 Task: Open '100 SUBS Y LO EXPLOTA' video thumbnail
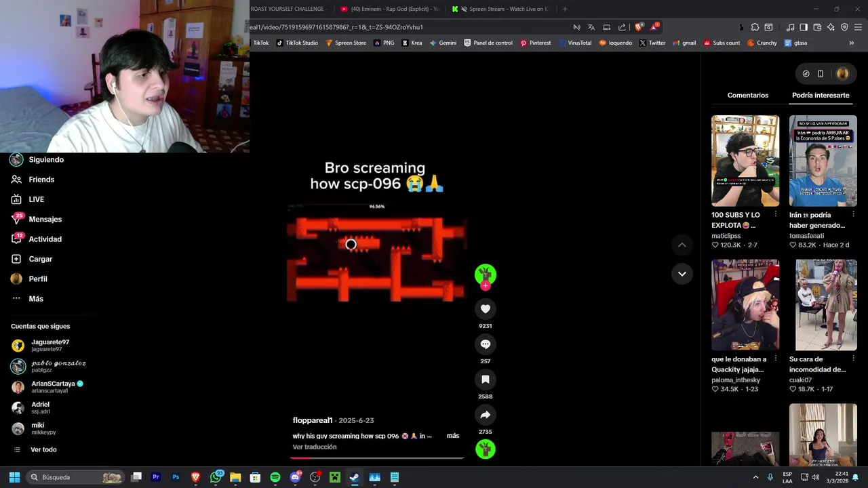(x=745, y=161)
